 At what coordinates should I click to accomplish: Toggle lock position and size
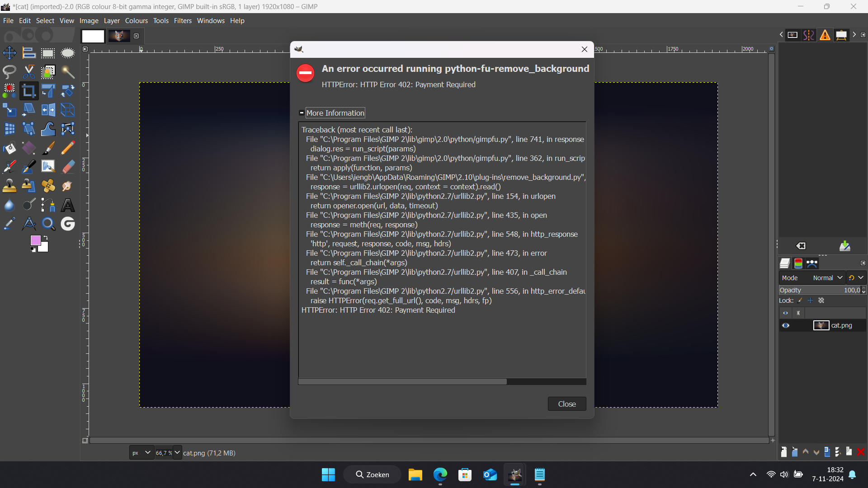coord(811,300)
